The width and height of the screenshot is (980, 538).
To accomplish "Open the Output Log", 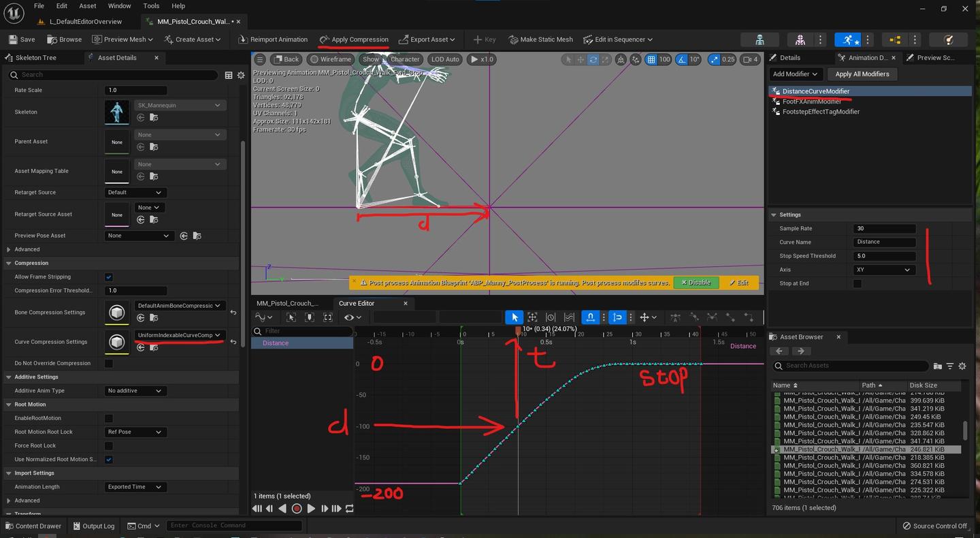I will click(93, 526).
